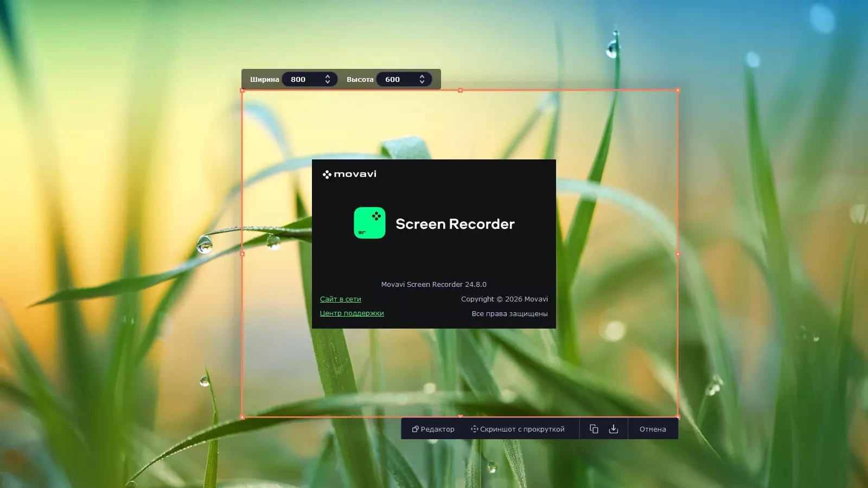Viewport: 868px width, 488px height.
Task: Copy the screenshot to clipboard
Action: click(x=594, y=429)
